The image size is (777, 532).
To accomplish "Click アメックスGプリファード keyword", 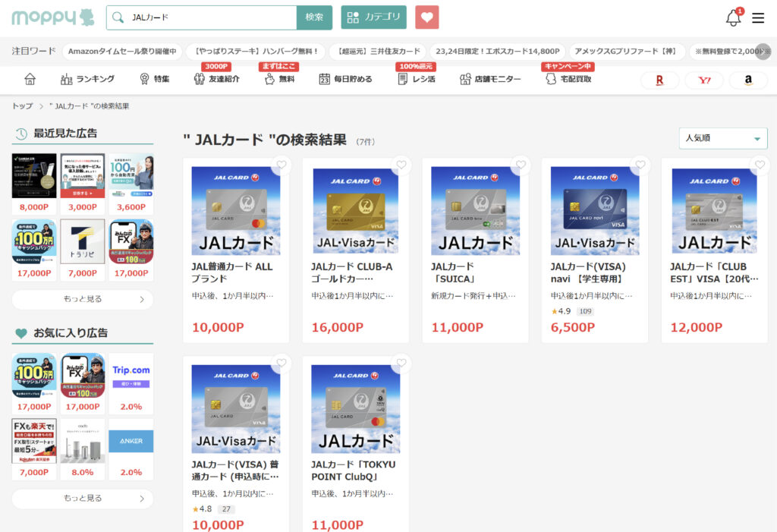I will pos(628,51).
